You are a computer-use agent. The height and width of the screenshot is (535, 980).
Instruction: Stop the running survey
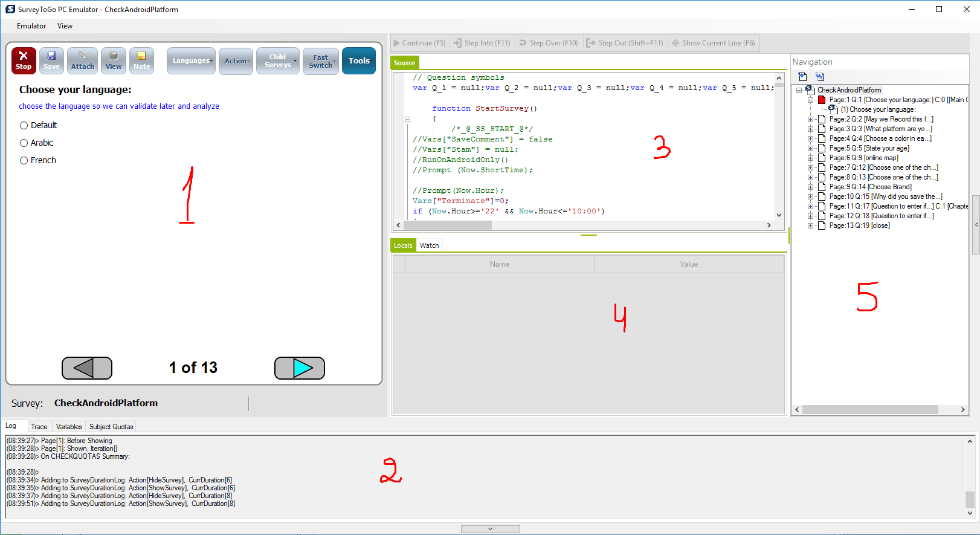click(24, 60)
